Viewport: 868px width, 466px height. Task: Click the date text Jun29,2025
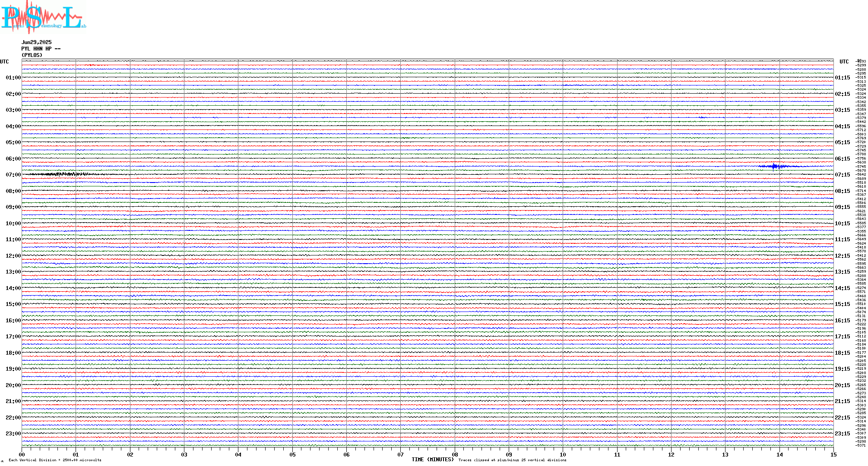coord(37,42)
